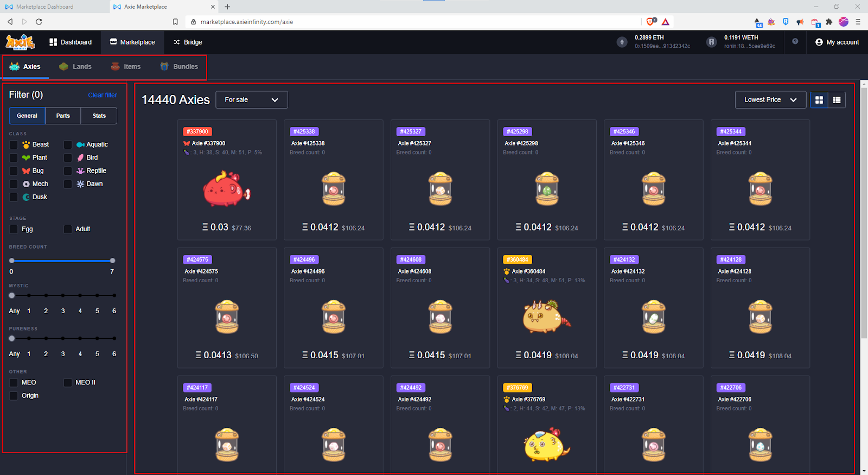Click the Aquatic class fish icon
Image resolution: width=868 pixels, height=475 pixels.
[x=80, y=144]
